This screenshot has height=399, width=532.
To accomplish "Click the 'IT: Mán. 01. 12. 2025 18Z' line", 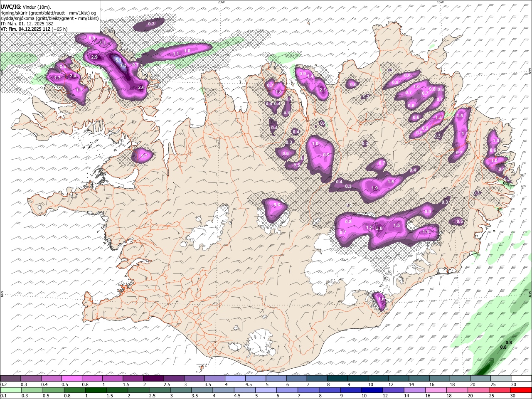I will (27, 24).
